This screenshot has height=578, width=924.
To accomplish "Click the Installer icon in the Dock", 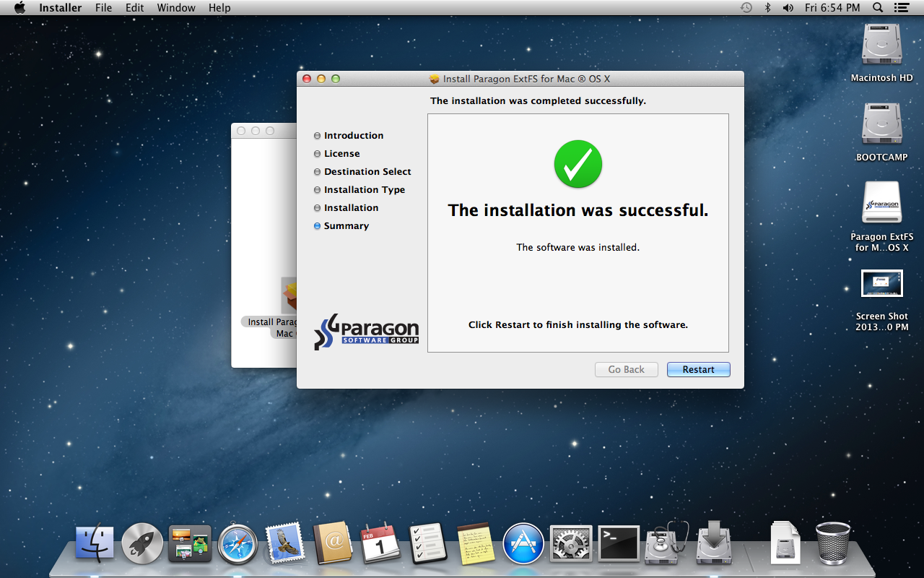I will (x=714, y=543).
